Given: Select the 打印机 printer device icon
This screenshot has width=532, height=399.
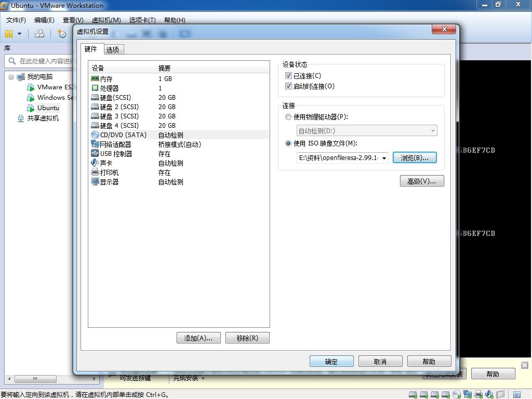Looking at the screenshot, I should 95,172.
